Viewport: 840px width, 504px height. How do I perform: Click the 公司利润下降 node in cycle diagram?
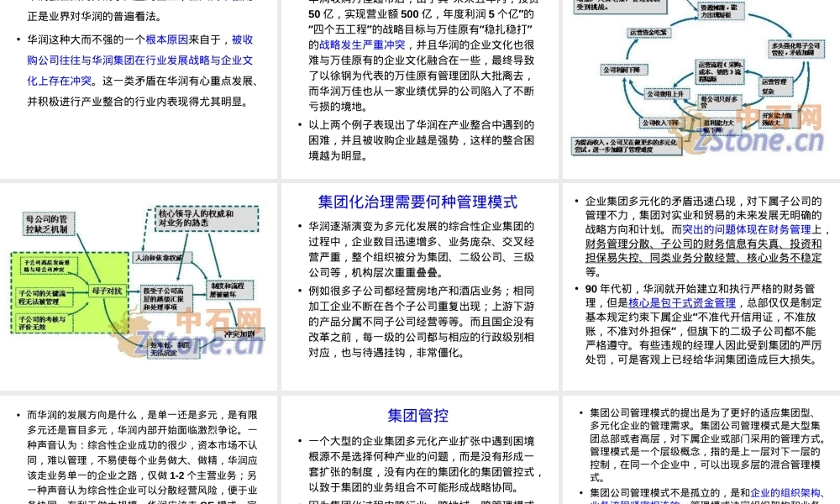point(625,70)
